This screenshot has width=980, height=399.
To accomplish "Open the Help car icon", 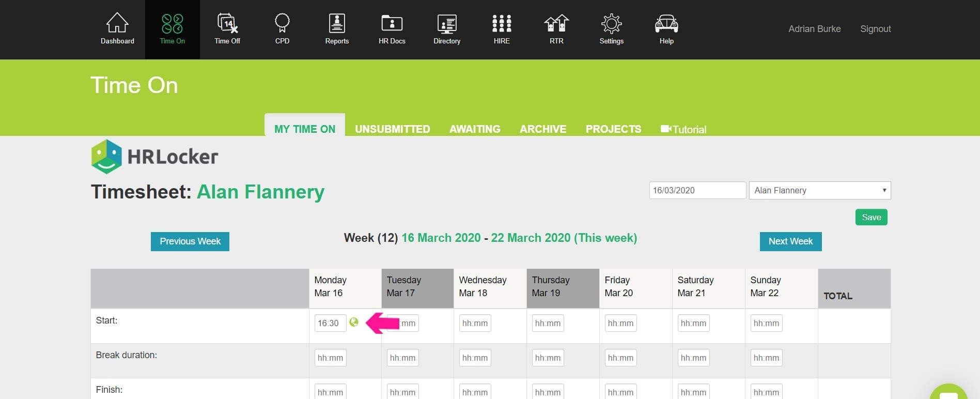I will [666, 24].
